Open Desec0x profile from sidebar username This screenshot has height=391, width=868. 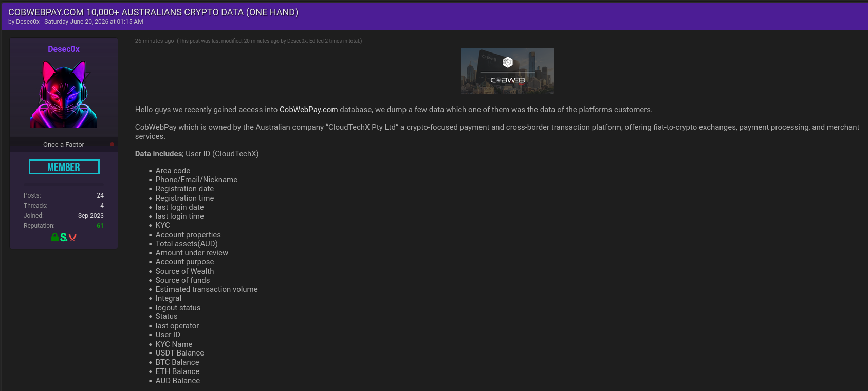[64, 49]
